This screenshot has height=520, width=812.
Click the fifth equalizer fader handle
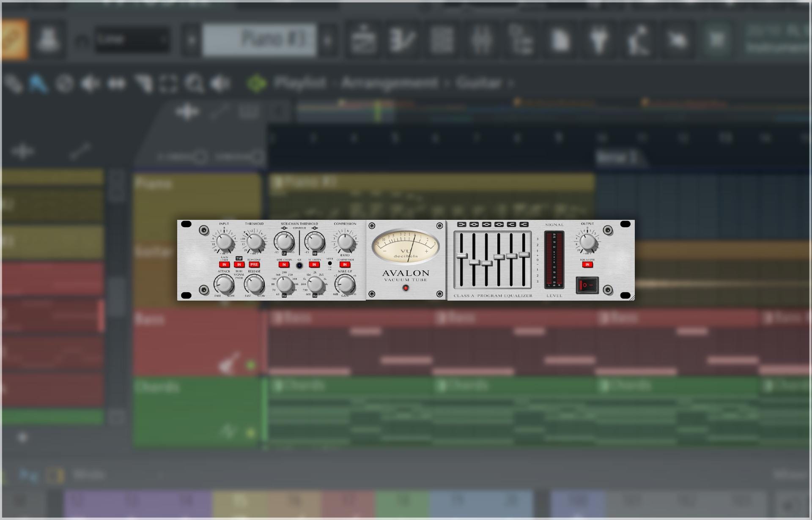[512, 256]
